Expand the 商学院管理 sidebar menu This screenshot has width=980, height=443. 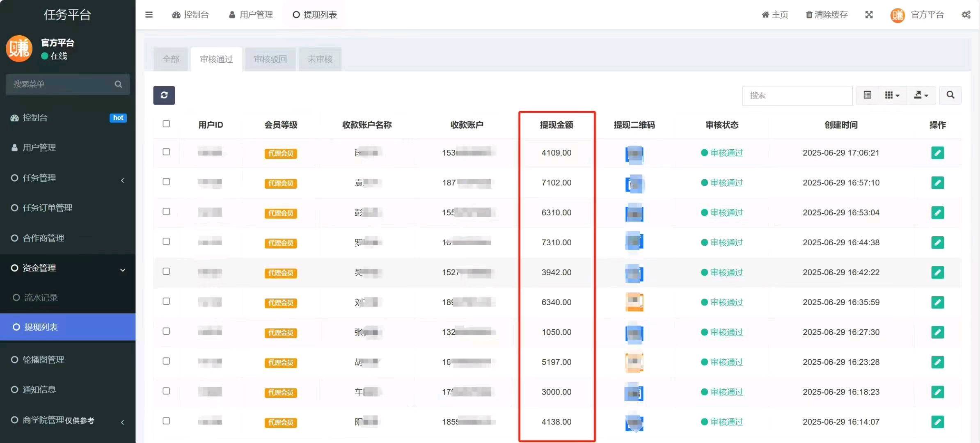click(x=68, y=420)
